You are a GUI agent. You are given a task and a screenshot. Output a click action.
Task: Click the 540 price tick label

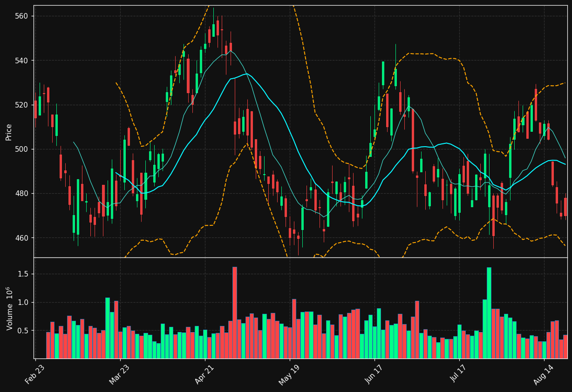22,61
